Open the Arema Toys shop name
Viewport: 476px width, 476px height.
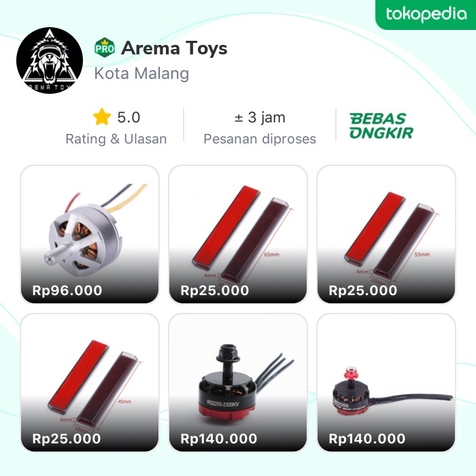tap(174, 48)
